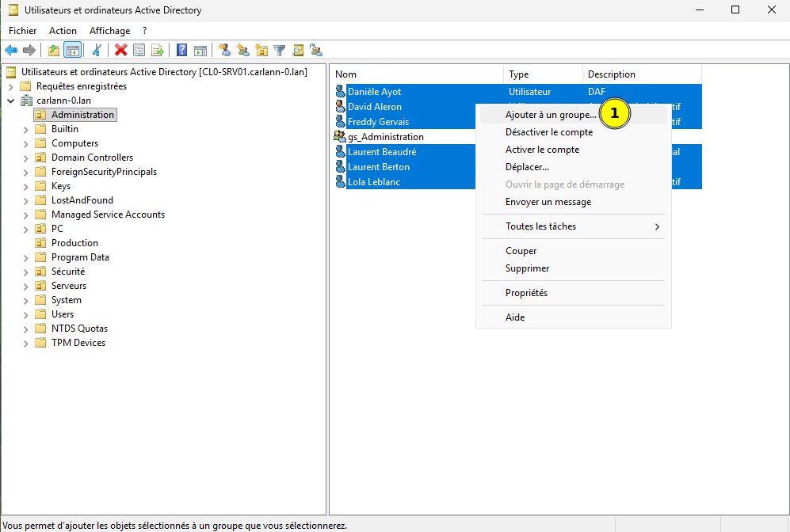
Task: Click the app icon in the title bar
Action: click(13, 9)
